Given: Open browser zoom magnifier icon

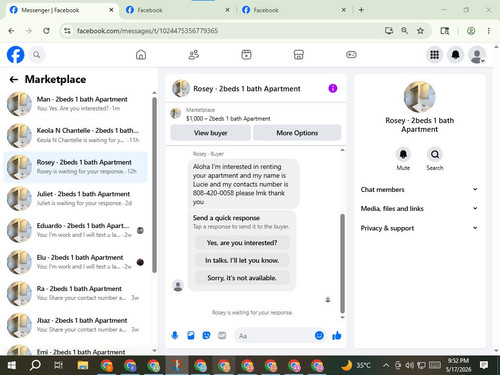Looking at the screenshot, I should 404,31.
